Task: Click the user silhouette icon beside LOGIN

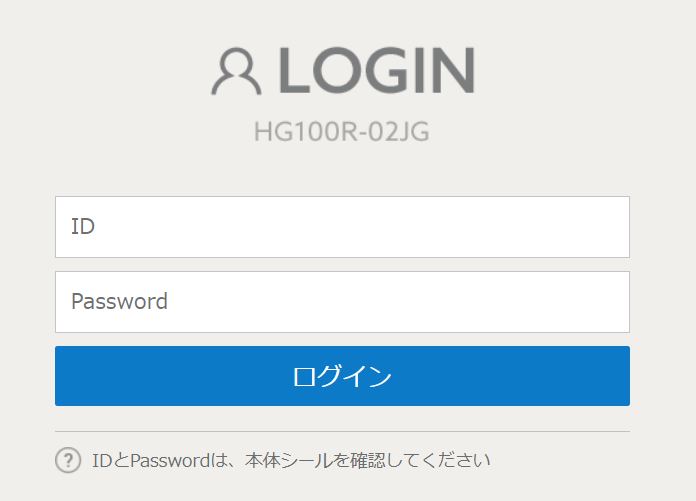Action: (236, 72)
